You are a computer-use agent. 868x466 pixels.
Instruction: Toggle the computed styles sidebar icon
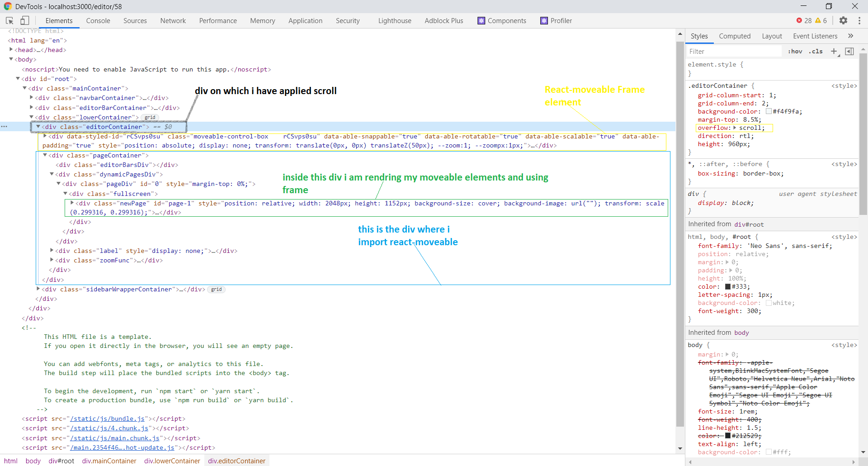click(849, 51)
